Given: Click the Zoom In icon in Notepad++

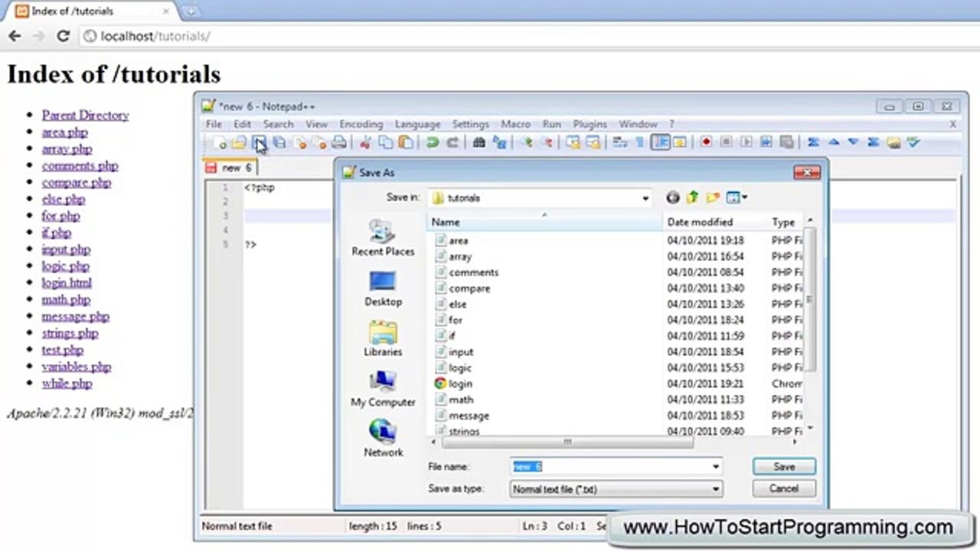Looking at the screenshot, I should (526, 142).
